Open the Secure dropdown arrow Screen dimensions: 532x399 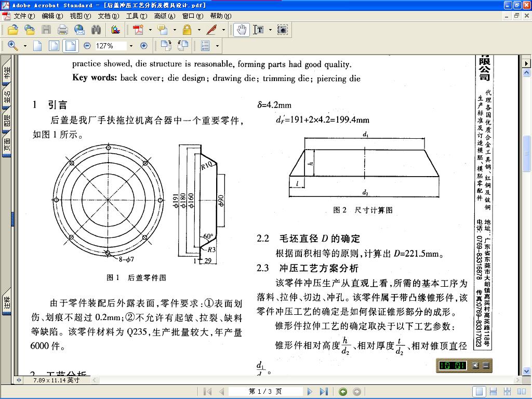click(x=199, y=30)
